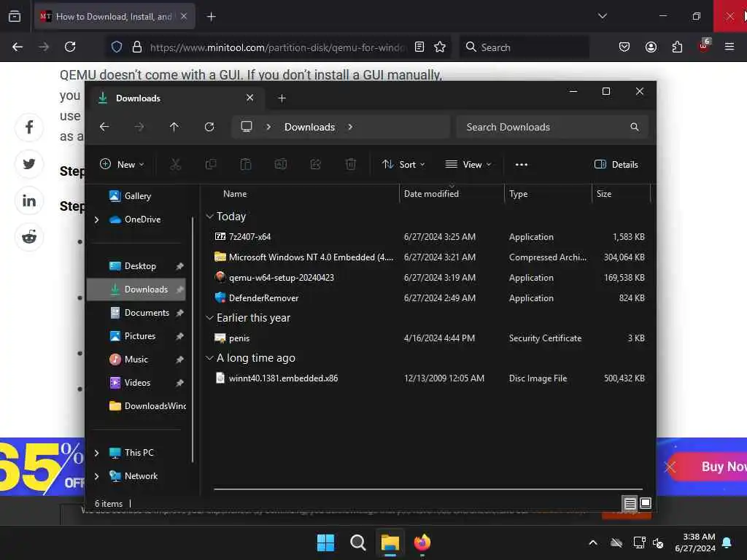Screen dimensions: 747x560
Task: Open the See more ellipsis menu
Action: [x=521, y=165]
